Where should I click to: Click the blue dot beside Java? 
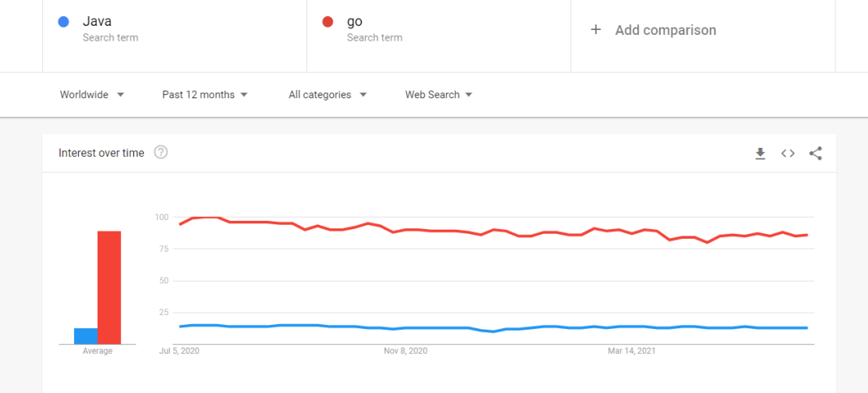click(x=63, y=22)
